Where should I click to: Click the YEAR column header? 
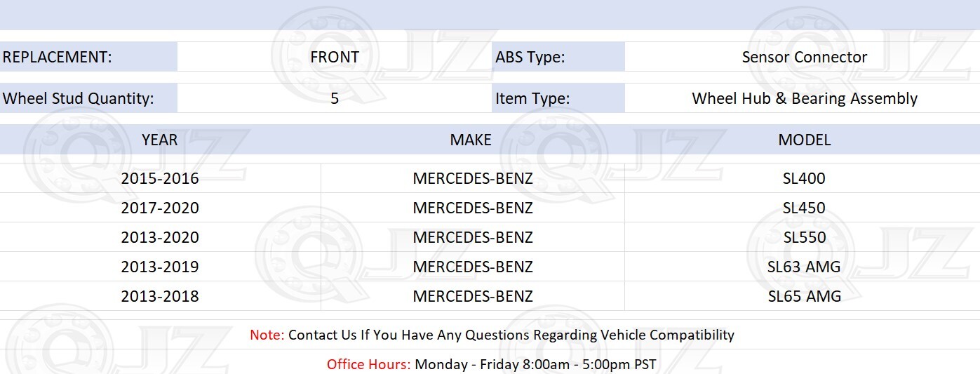point(160,140)
